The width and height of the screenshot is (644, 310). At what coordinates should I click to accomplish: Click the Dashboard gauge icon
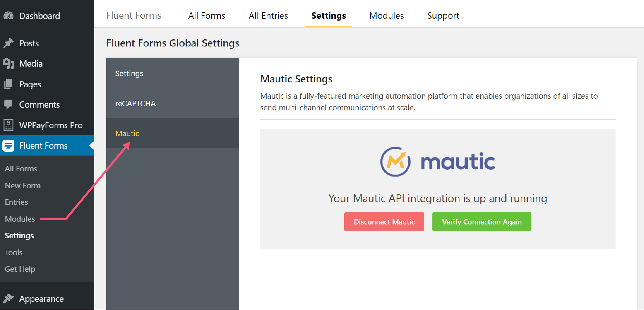coord(9,15)
